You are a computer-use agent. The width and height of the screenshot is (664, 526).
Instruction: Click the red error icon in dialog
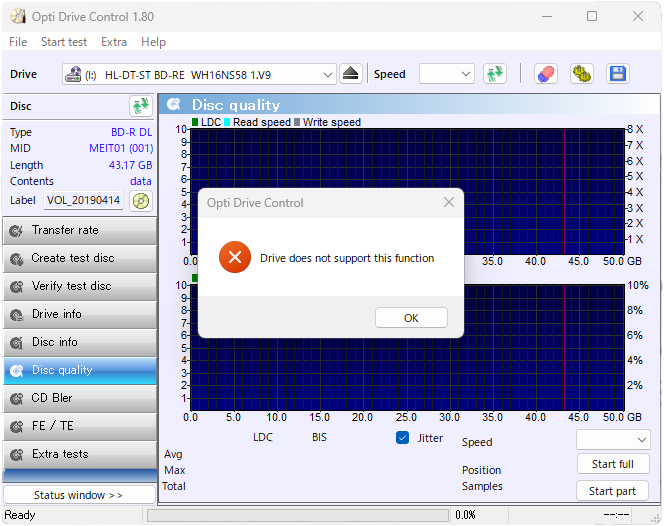pyautogui.click(x=235, y=257)
